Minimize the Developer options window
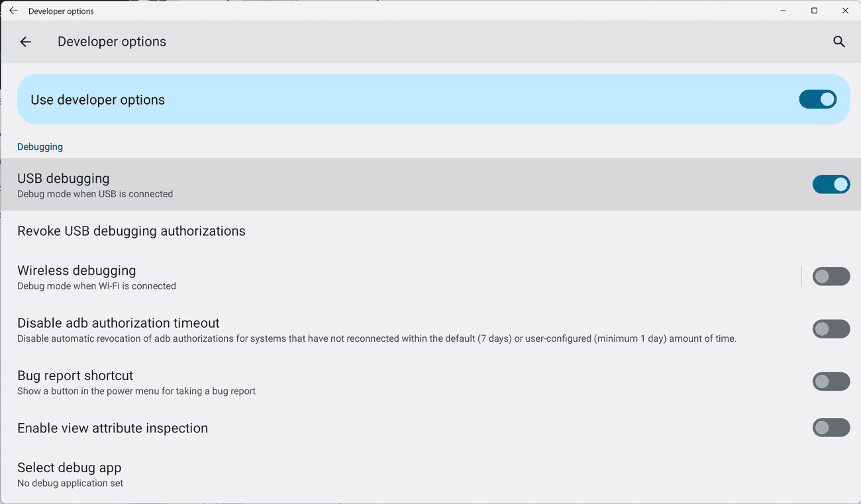Screen dimensions: 861x504 (783, 11)
